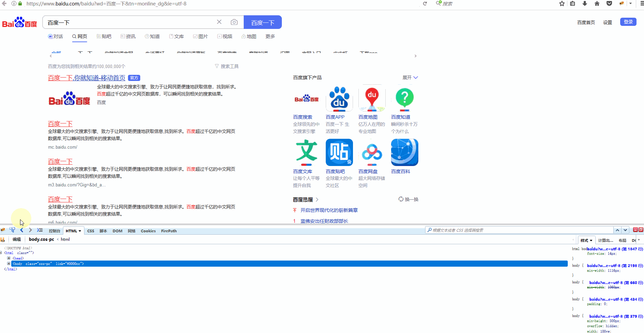Switch to FirePath panel
Image resolution: width=644 pixels, height=333 pixels.
169,231
